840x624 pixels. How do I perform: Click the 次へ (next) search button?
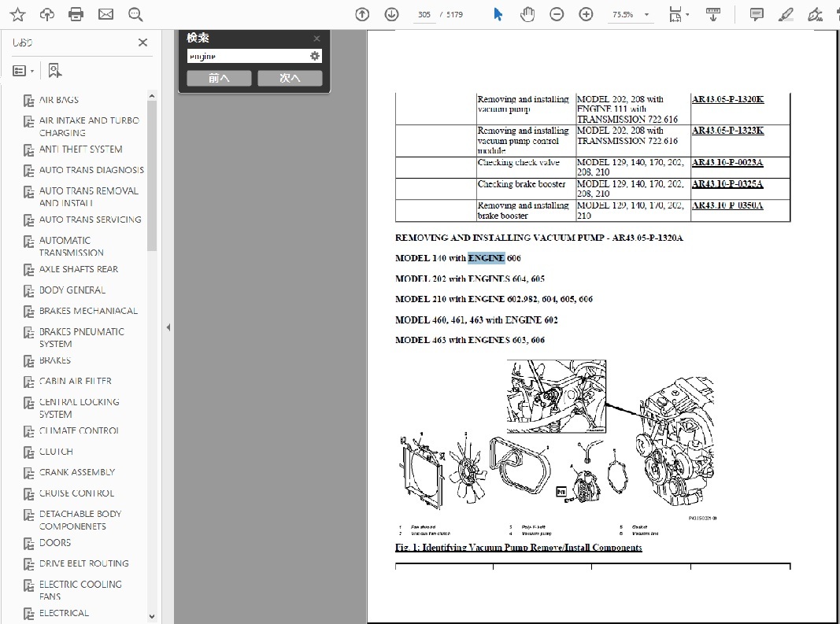pyautogui.click(x=290, y=78)
